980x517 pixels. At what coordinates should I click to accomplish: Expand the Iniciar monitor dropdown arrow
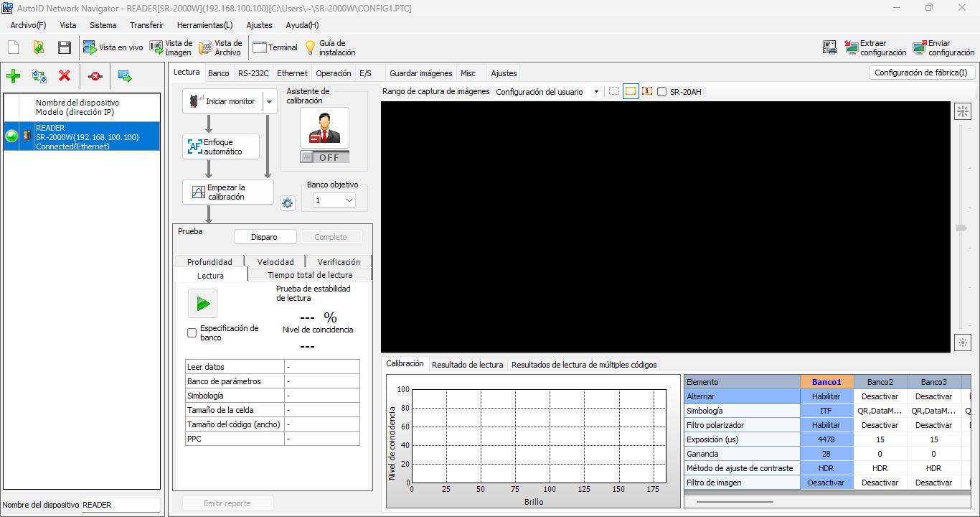pos(270,102)
